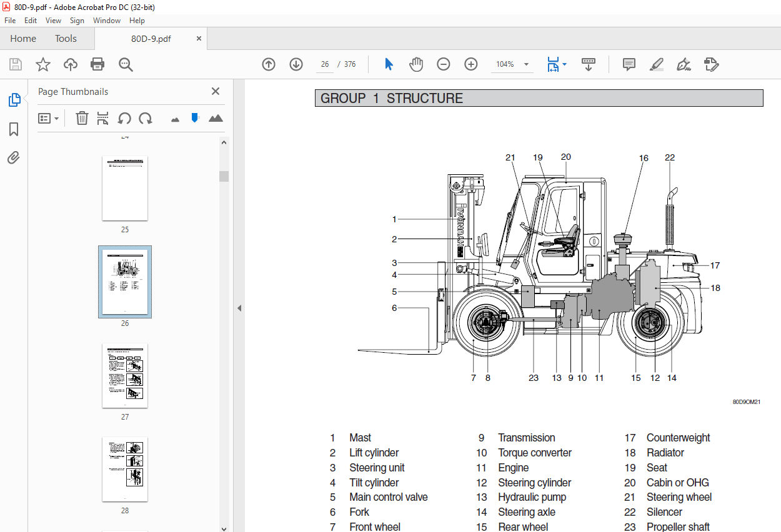Switch to the Home tab
This screenshot has width=781, height=532.
pyautogui.click(x=23, y=39)
